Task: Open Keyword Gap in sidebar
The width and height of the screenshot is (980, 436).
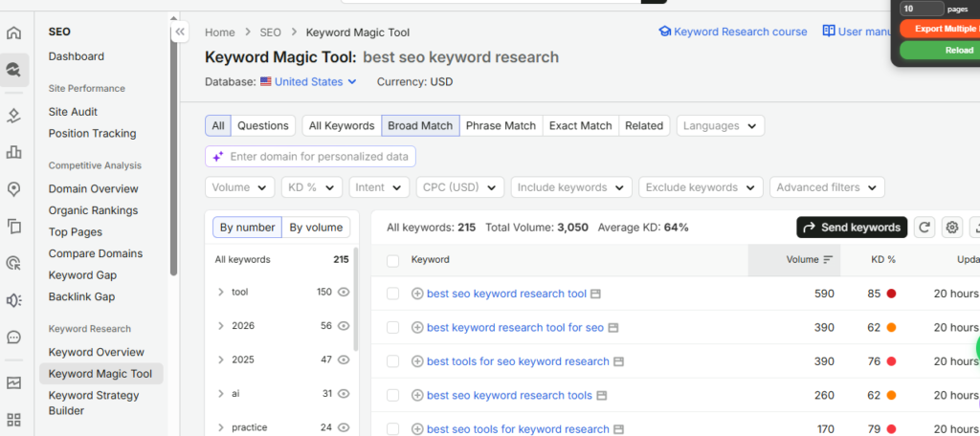Action: [x=82, y=275]
